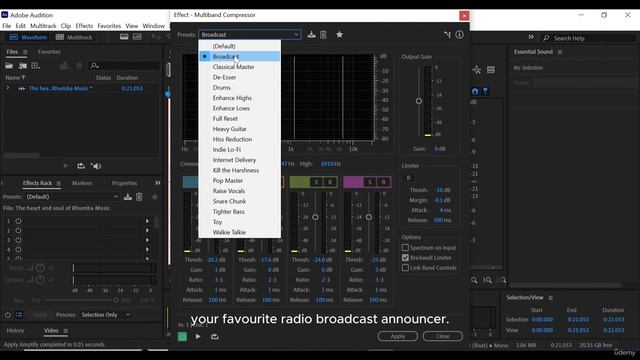The image size is (640, 360).
Task: Import a file icon in the Files panel
Action: 22,66
